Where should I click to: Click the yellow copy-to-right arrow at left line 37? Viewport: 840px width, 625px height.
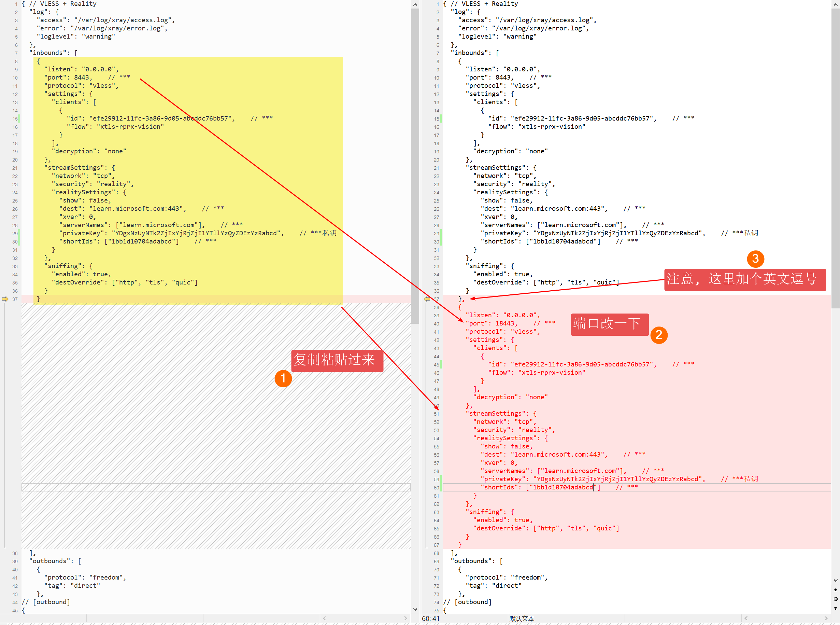(5, 299)
